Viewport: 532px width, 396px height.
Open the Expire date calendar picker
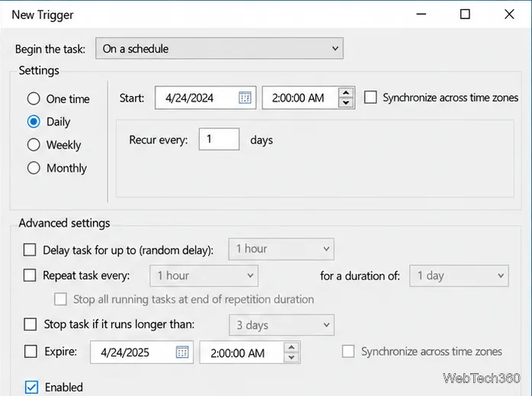182,352
